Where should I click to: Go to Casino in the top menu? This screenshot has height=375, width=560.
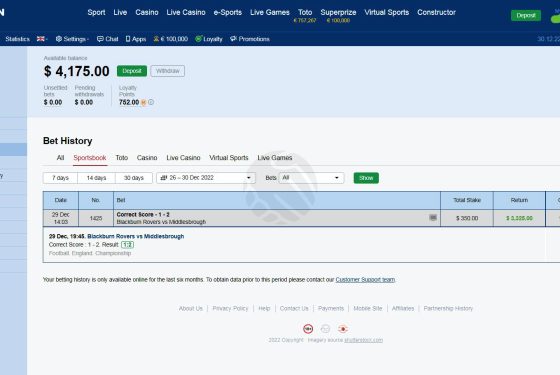pos(147,12)
